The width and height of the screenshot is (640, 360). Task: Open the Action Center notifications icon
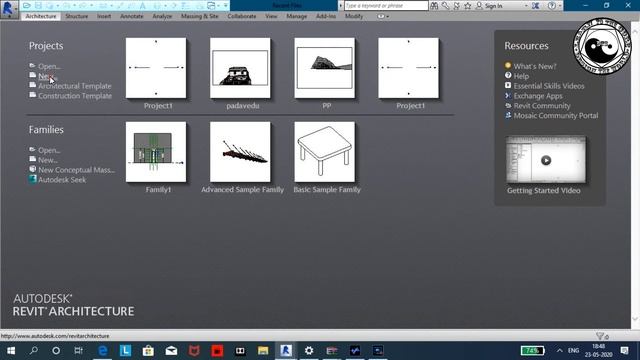[624, 351]
